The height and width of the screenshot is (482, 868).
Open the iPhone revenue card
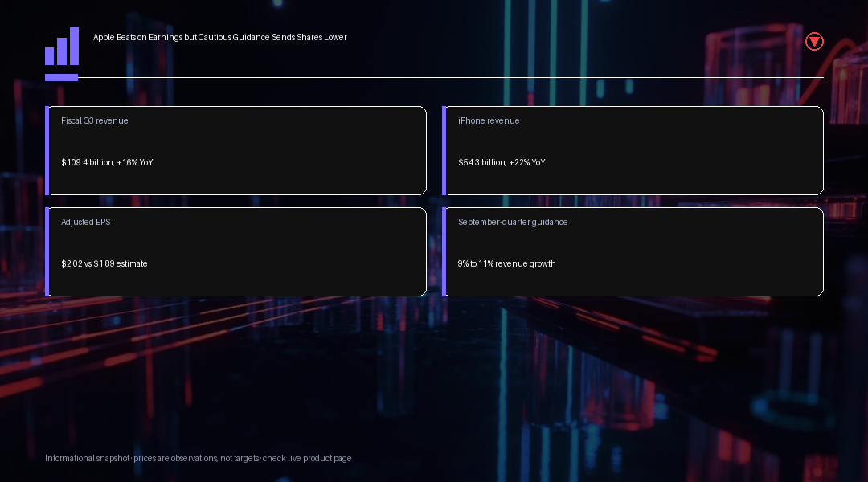[x=633, y=150]
